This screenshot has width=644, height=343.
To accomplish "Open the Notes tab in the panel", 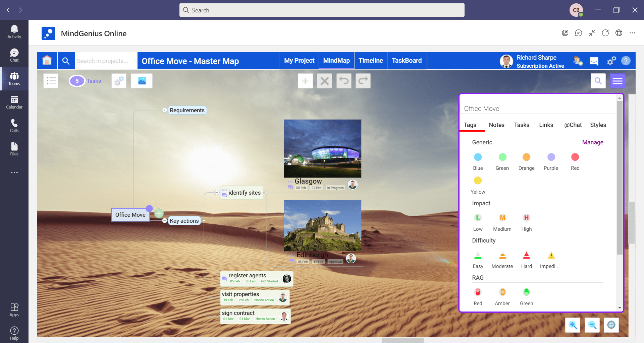I will pyautogui.click(x=496, y=125).
